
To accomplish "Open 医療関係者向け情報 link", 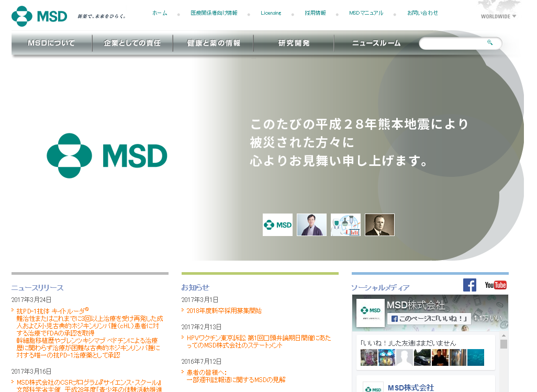I will click(214, 13).
